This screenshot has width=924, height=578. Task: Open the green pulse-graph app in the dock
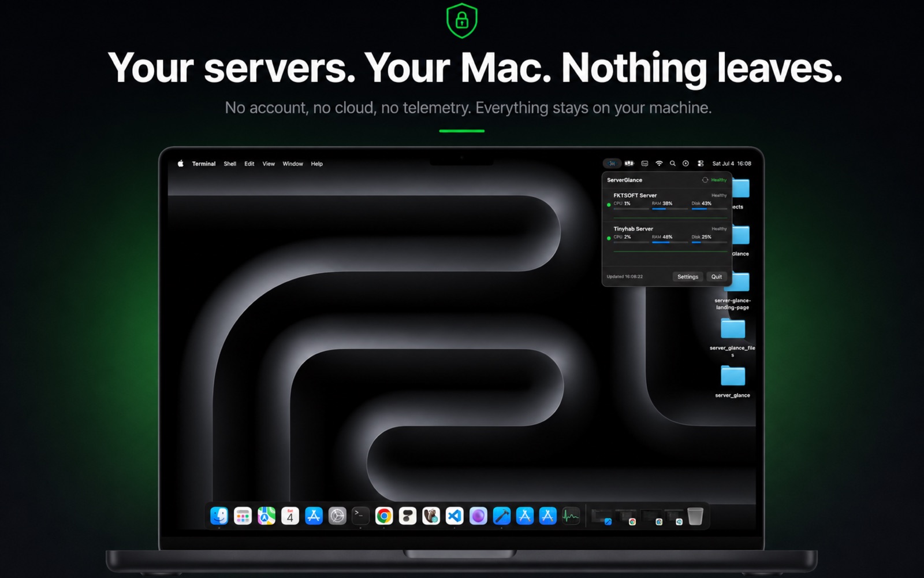tap(571, 516)
